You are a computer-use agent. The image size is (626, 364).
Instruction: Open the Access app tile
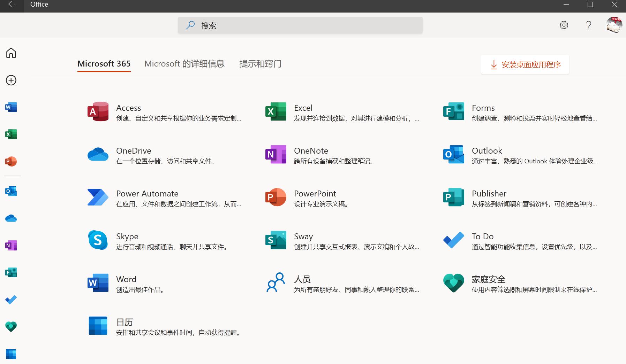164,112
